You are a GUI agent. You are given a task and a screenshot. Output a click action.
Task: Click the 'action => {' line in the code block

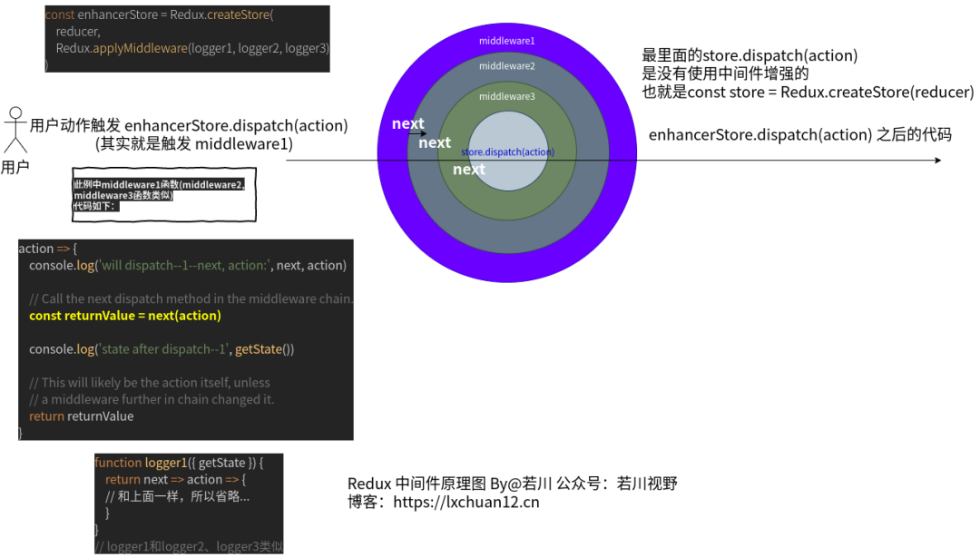coord(47,249)
